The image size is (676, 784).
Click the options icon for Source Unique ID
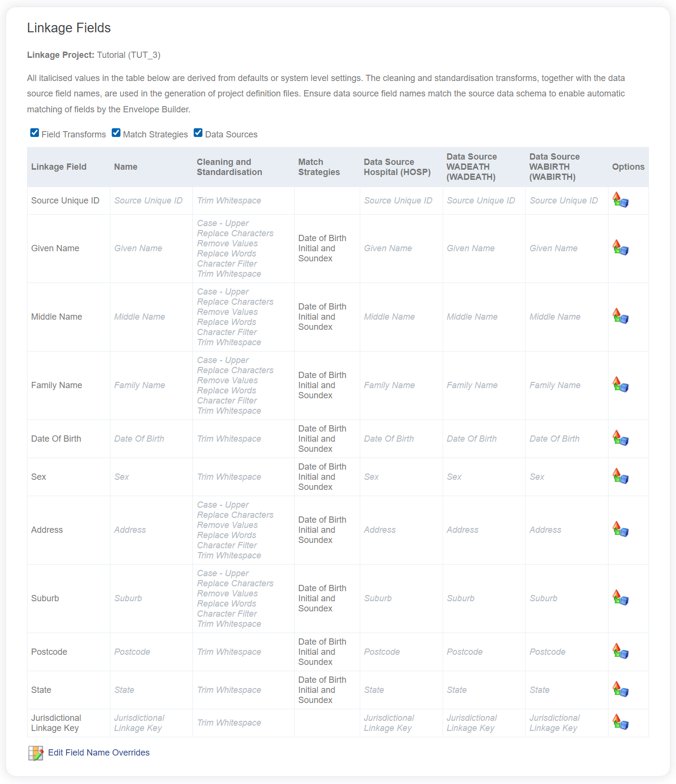[x=620, y=200]
